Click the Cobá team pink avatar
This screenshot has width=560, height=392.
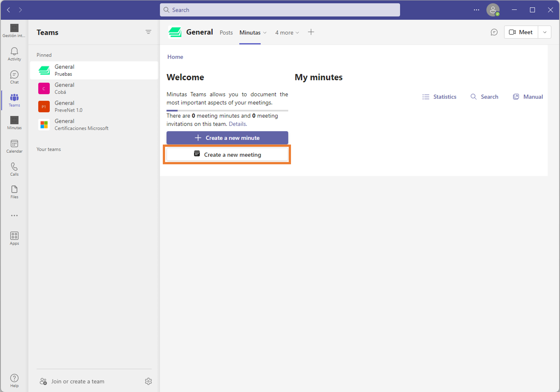point(44,88)
